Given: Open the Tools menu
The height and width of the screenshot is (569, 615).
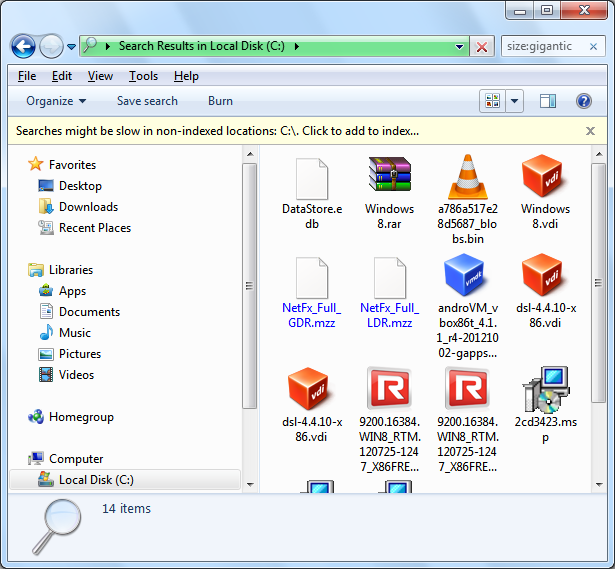Looking at the screenshot, I should tap(143, 76).
